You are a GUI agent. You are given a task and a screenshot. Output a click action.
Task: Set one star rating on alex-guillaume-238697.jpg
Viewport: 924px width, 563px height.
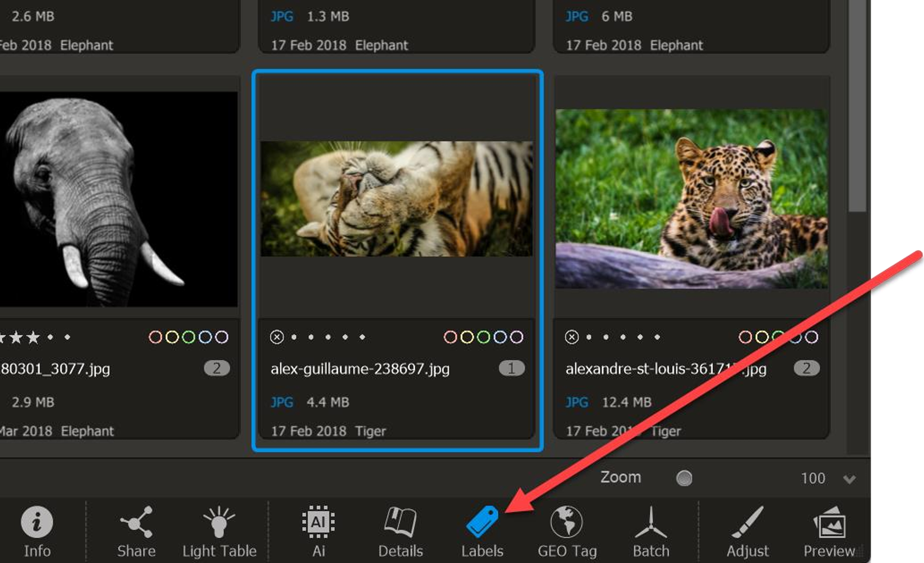[294, 337]
